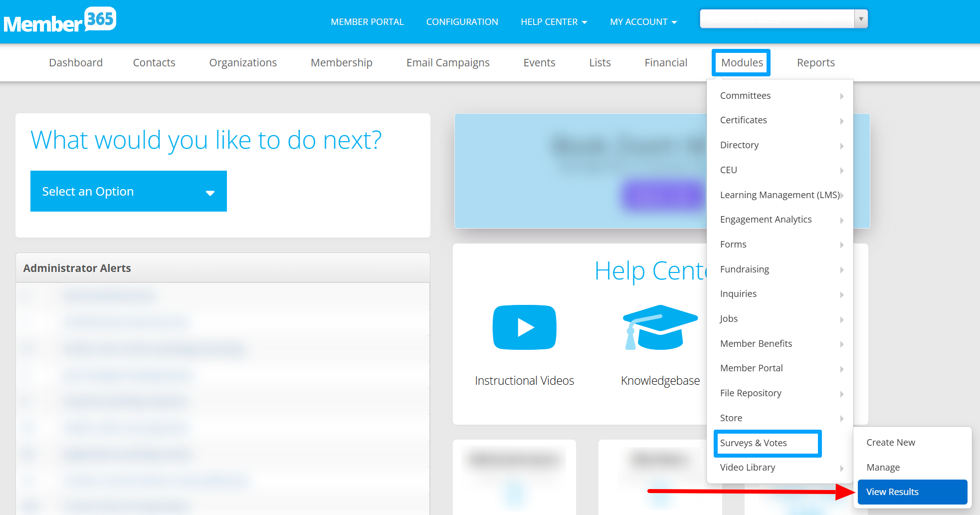980x515 pixels.
Task: Choose Create New survey
Action: pyautogui.click(x=913, y=443)
